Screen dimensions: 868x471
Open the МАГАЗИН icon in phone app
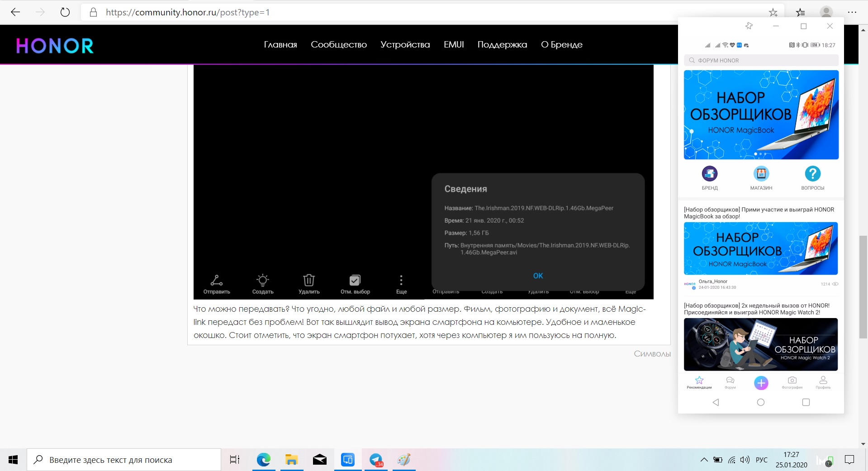tap(761, 174)
